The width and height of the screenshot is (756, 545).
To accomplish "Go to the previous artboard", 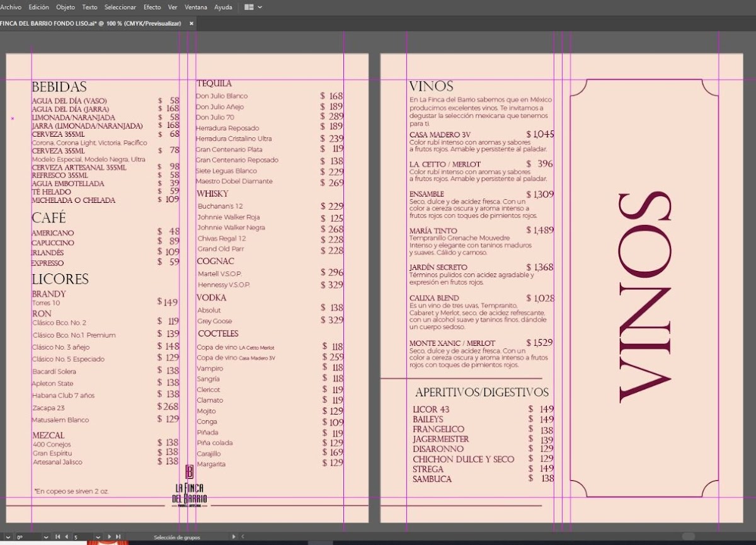I will [66, 537].
